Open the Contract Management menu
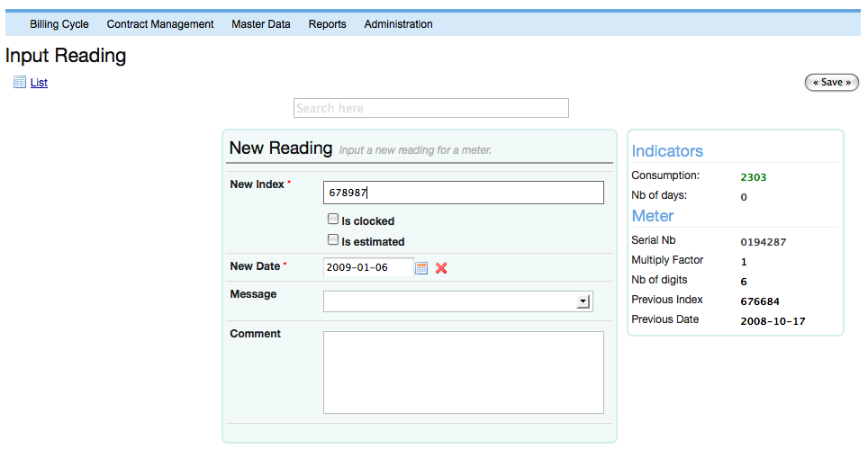Image resolution: width=868 pixels, height=449 pixels. pos(160,24)
